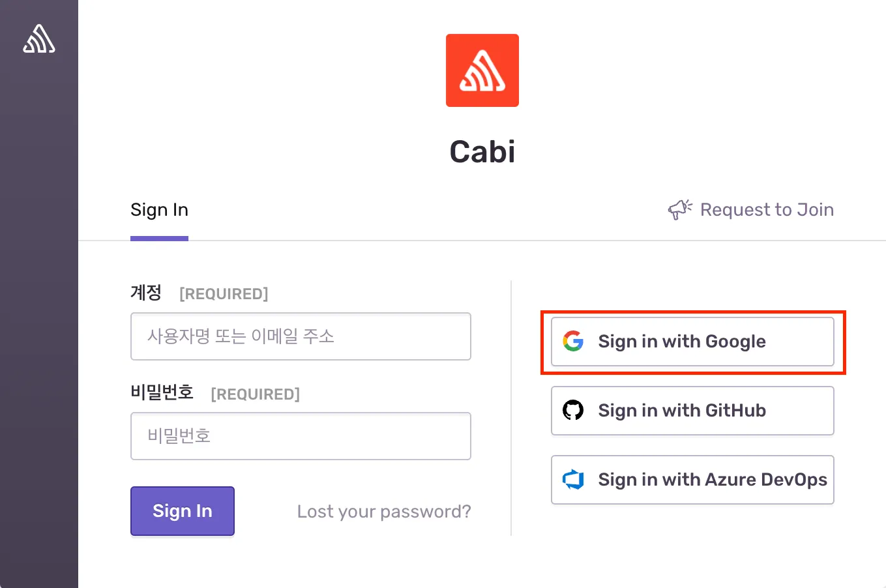Click the Cabi organization heading
Screen dimensions: 886x588
[482, 153]
